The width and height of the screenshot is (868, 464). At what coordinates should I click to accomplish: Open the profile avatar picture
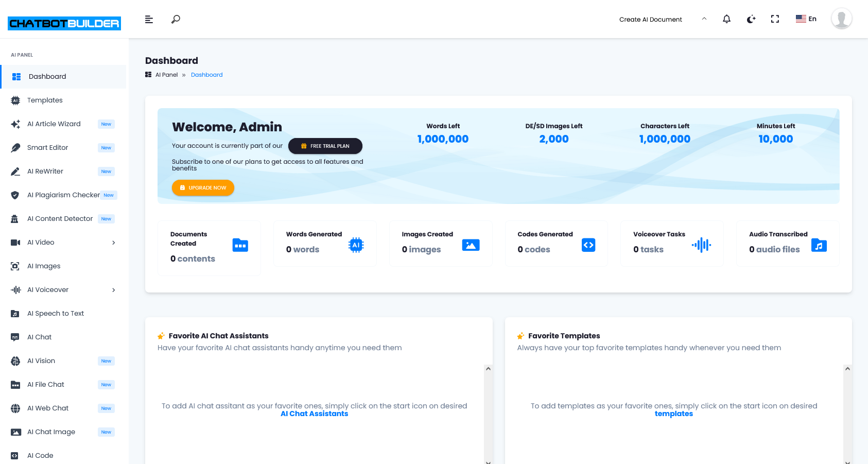click(841, 19)
